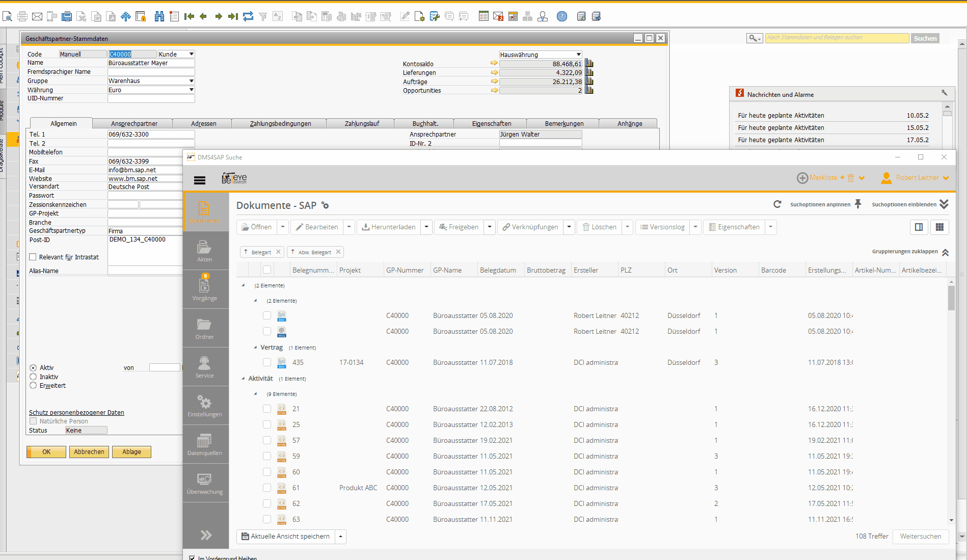This screenshot has height=560, width=967.
Task: Refresh the document list
Action: point(777,204)
